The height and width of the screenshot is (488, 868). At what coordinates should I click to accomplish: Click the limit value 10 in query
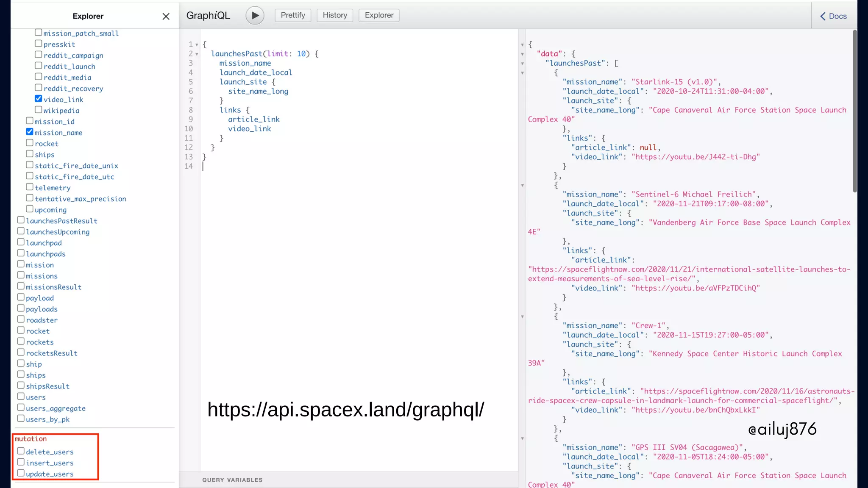click(x=301, y=54)
